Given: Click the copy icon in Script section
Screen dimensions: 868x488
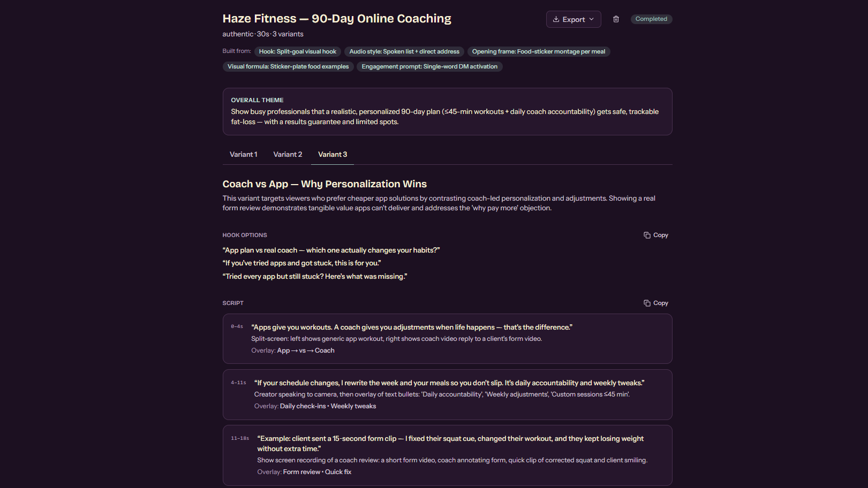Looking at the screenshot, I should (x=647, y=303).
